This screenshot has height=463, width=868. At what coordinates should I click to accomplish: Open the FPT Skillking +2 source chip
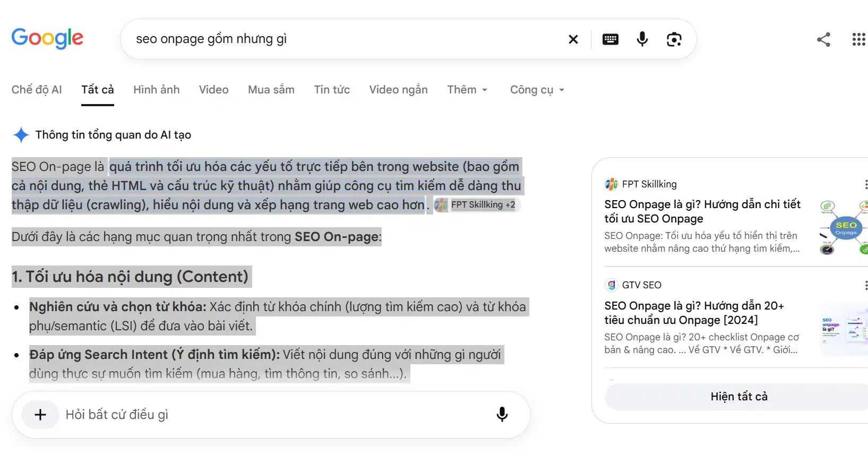click(x=476, y=205)
